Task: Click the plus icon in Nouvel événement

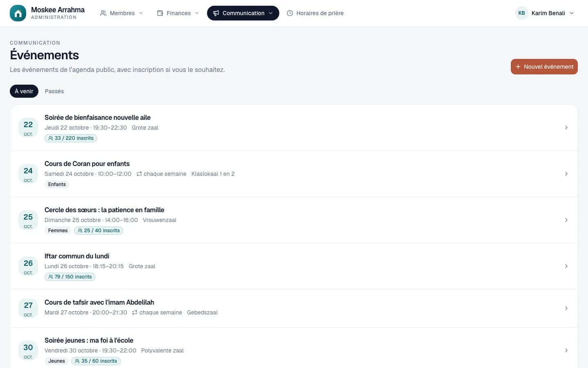Action: click(x=518, y=67)
